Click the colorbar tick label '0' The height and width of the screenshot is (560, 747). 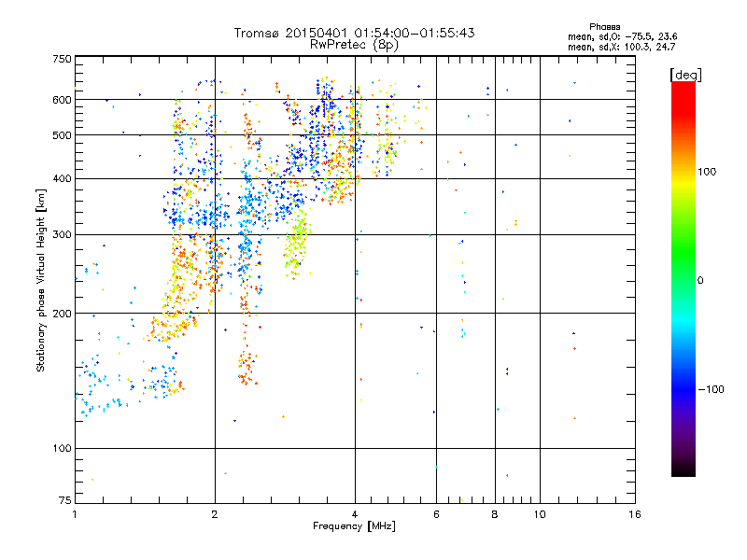(700, 281)
